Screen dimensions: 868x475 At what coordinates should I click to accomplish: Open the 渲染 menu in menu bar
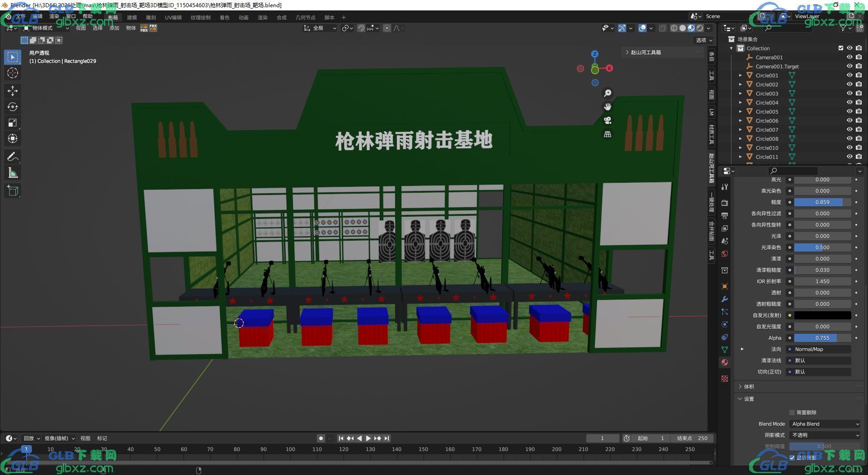coord(54,16)
